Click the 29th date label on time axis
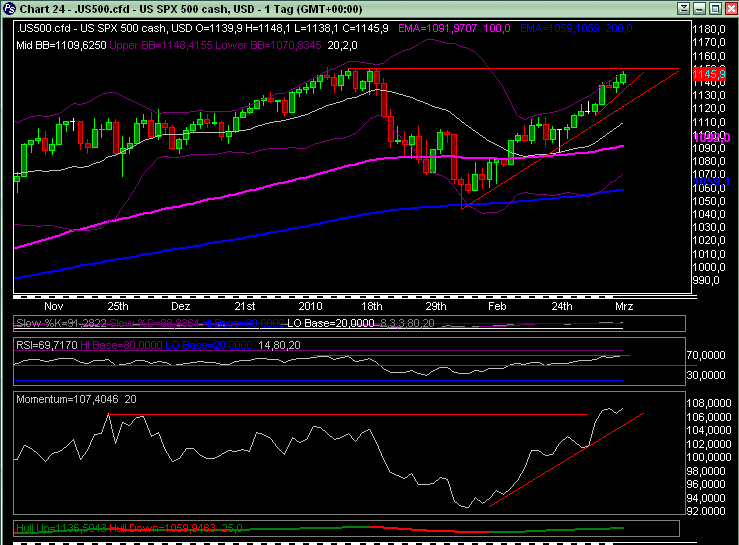739x545 pixels. pos(436,306)
